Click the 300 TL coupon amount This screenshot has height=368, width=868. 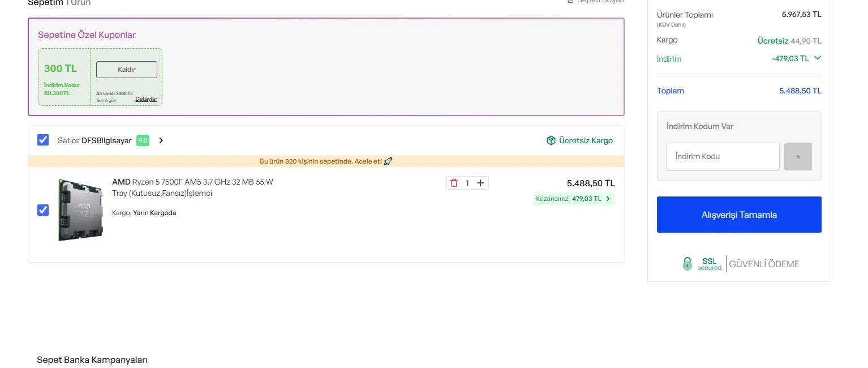tap(61, 69)
